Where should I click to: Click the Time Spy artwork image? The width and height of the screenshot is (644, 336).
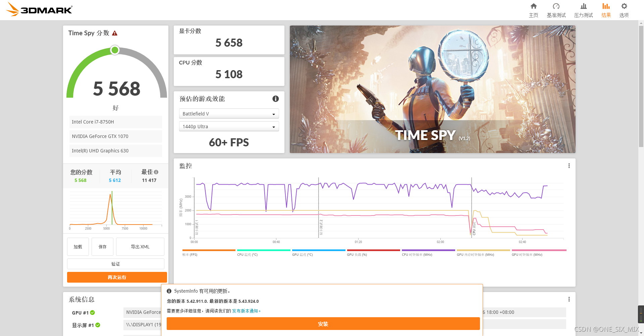coord(433,89)
